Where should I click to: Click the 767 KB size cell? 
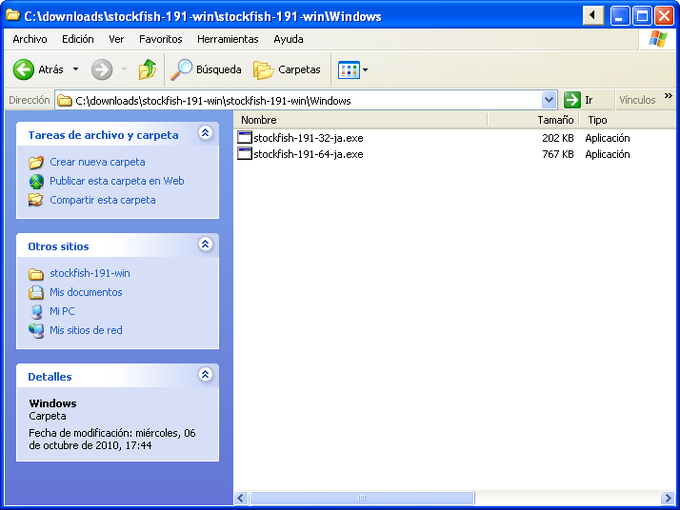pyautogui.click(x=558, y=154)
